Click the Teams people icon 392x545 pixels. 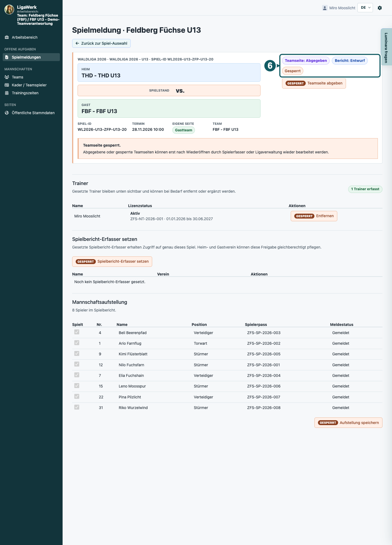pyautogui.click(x=7, y=77)
